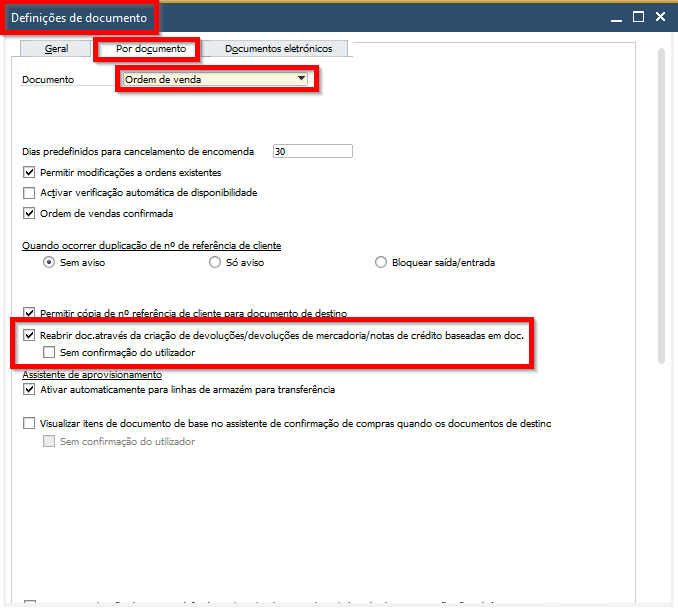Check Visualizar itens de documento de base
Screen dimensions: 678x610
[x=29, y=424]
